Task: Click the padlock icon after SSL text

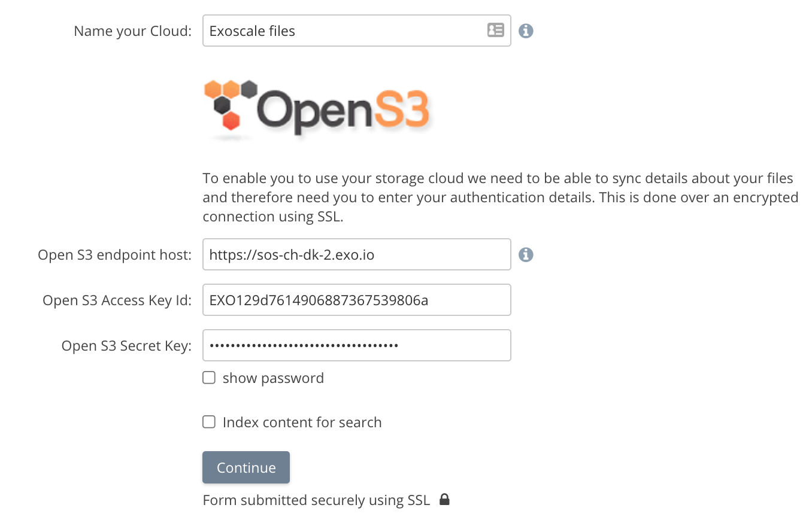Action: pyautogui.click(x=444, y=500)
